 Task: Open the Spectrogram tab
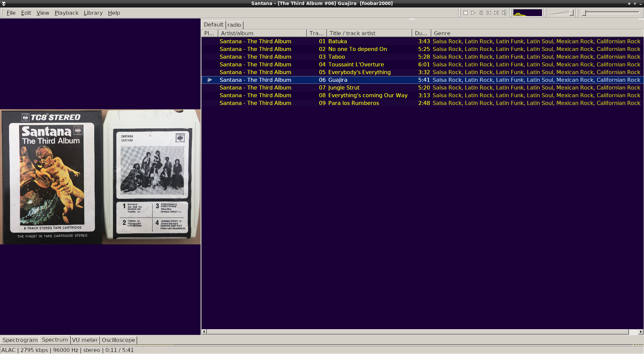20,340
